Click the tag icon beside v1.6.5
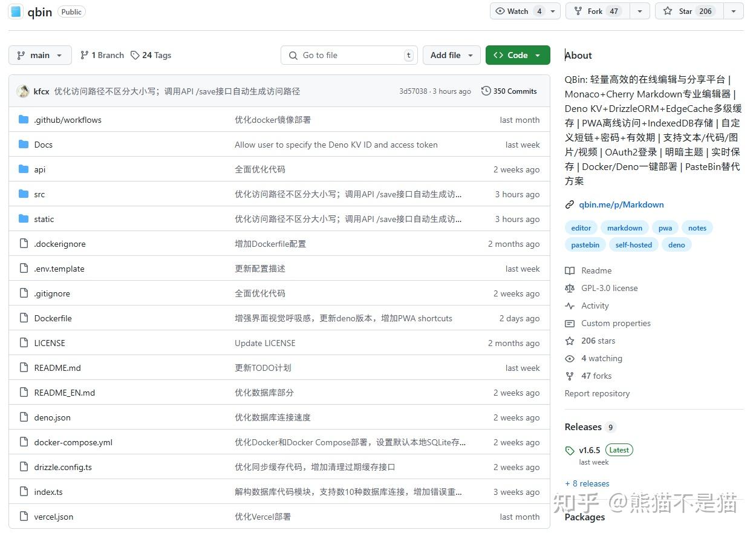This screenshot has width=756, height=533. tap(570, 450)
